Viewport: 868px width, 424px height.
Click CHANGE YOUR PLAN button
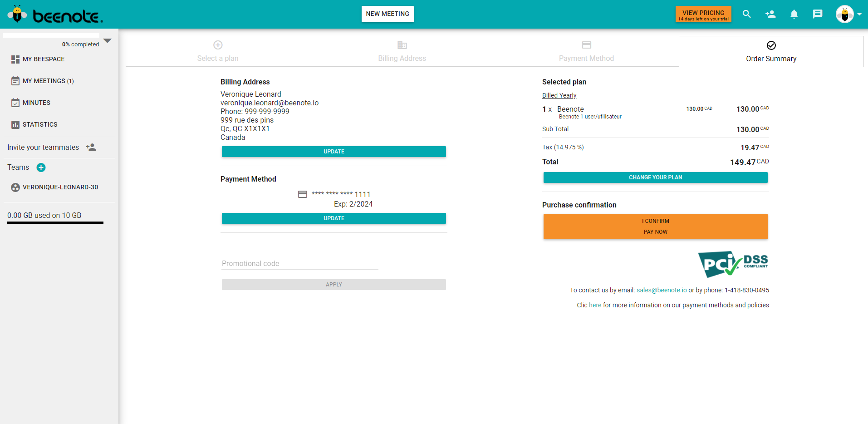[x=656, y=177]
